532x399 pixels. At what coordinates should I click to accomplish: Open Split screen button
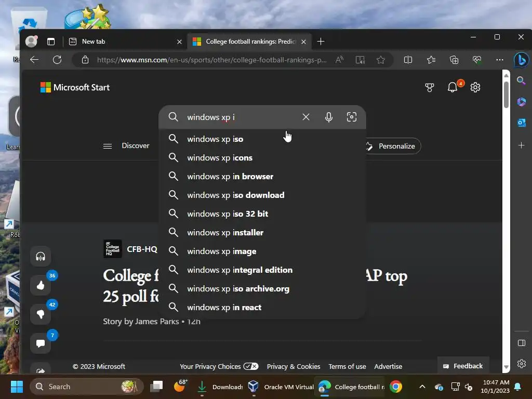pos(408,60)
